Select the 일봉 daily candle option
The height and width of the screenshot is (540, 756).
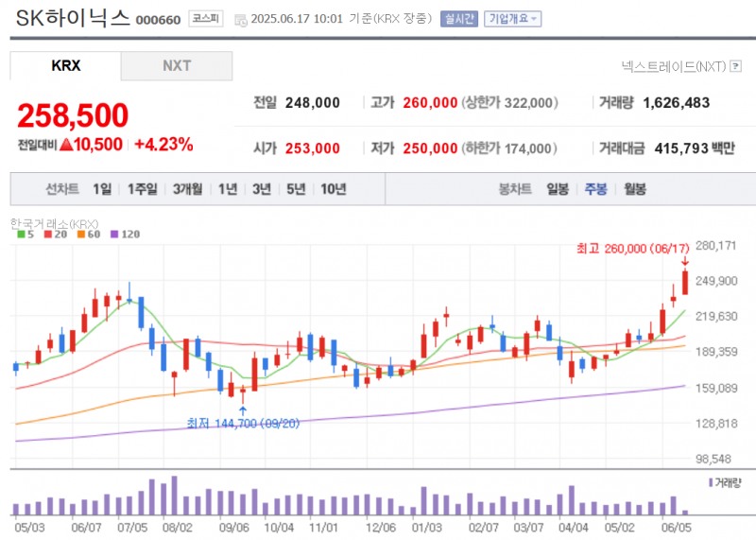(558, 189)
